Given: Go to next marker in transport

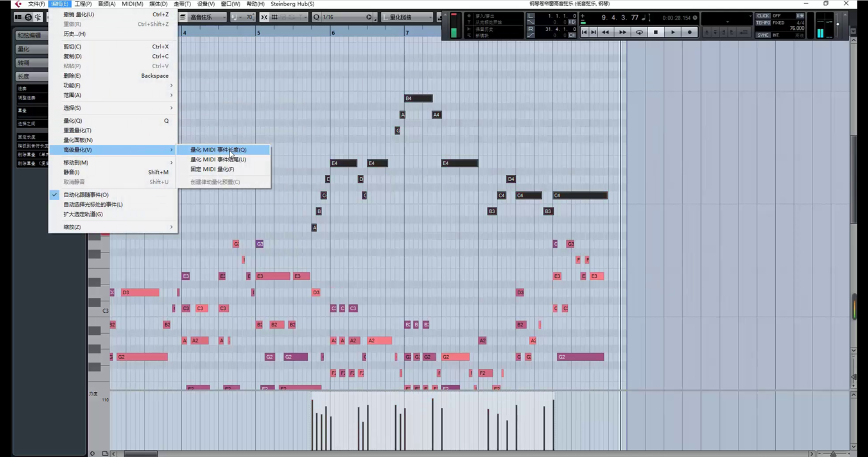Looking at the screenshot, I should coord(594,32).
